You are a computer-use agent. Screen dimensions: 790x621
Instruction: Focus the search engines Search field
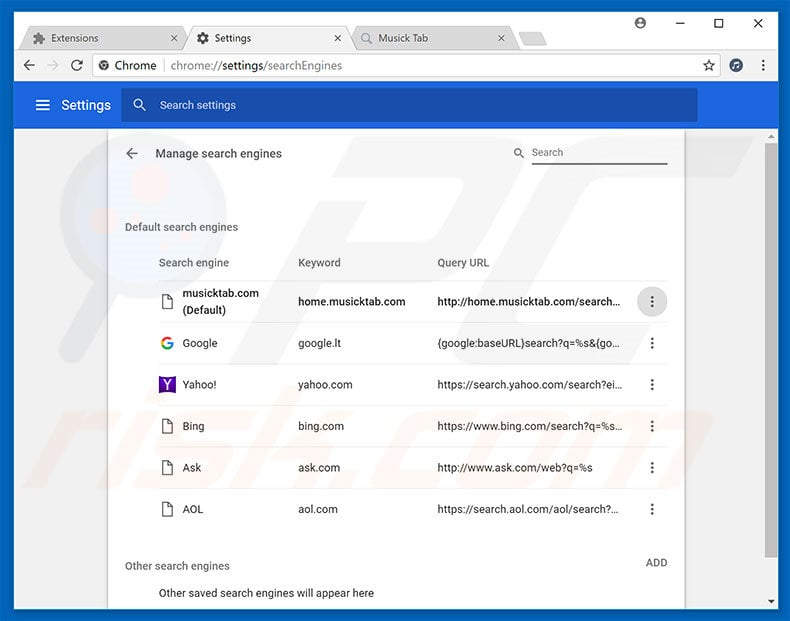[599, 153]
